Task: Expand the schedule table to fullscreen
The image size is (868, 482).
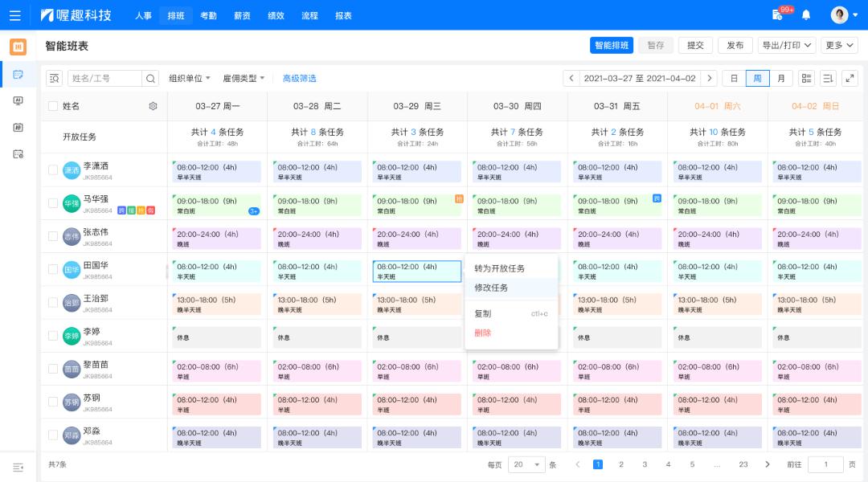Action: pyautogui.click(x=850, y=79)
